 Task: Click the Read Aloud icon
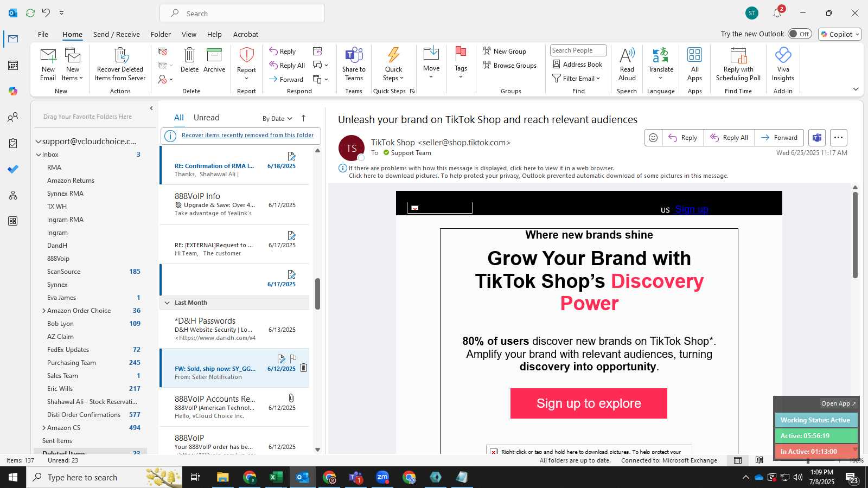tap(627, 55)
